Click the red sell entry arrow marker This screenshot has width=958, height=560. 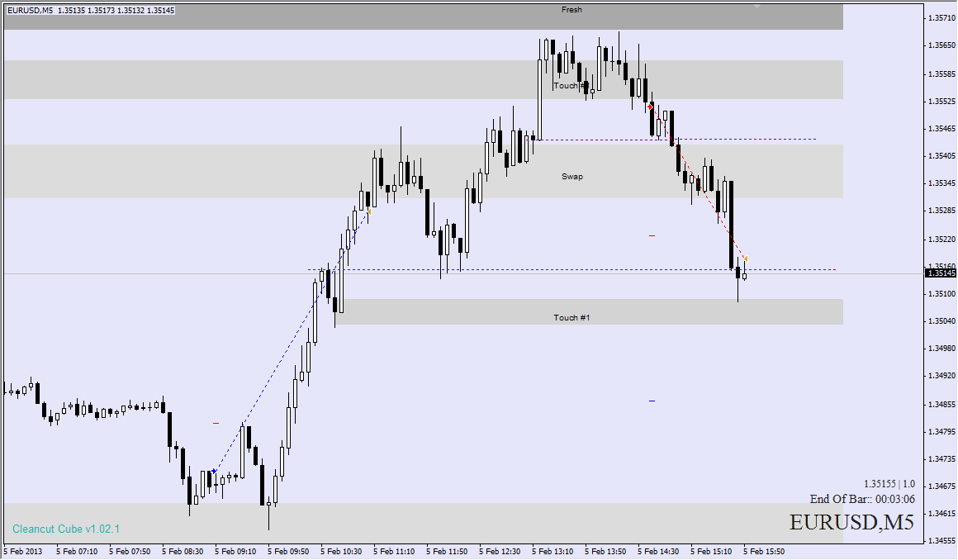(651, 107)
